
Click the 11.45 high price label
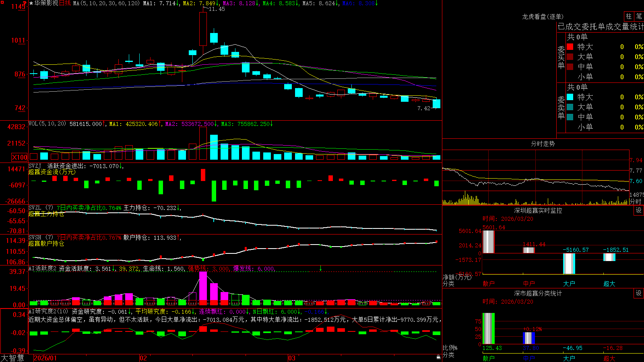pyautogui.click(x=217, y=9)
